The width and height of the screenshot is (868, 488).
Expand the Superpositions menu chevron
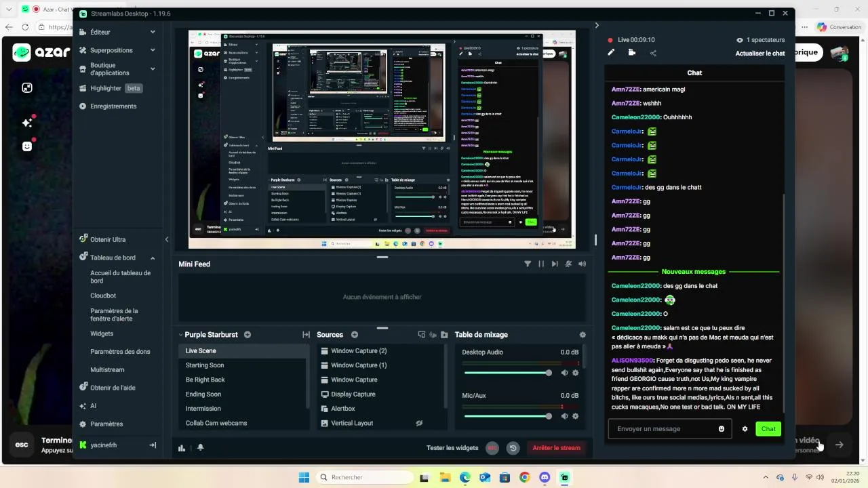pyautogui.click(x=153, y=50)
